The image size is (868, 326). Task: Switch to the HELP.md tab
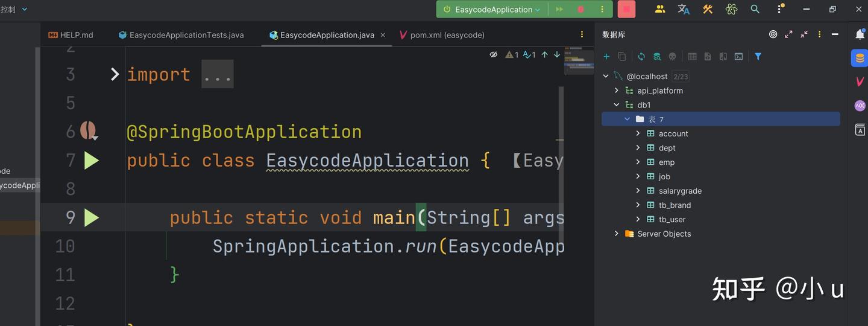[71, 35]
